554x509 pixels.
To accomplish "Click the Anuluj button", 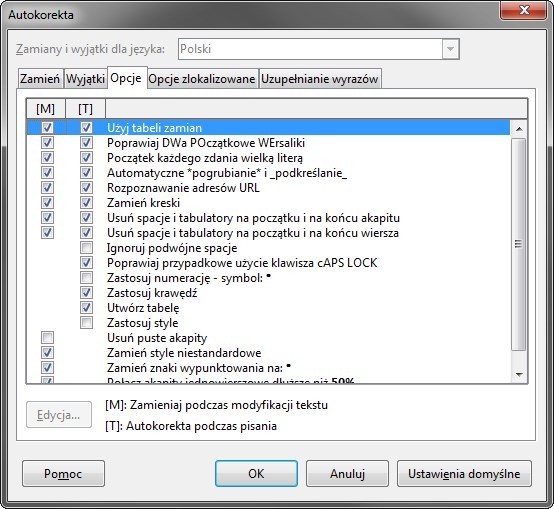I will tap(347, 473).
